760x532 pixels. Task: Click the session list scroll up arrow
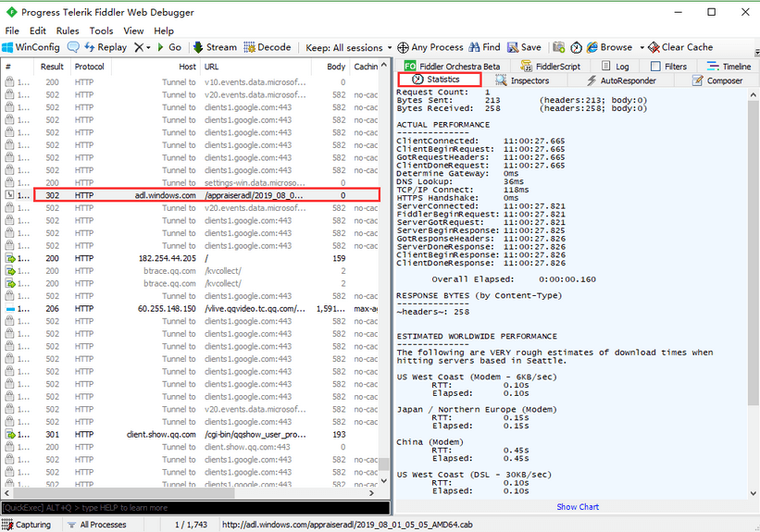point(384,65)
